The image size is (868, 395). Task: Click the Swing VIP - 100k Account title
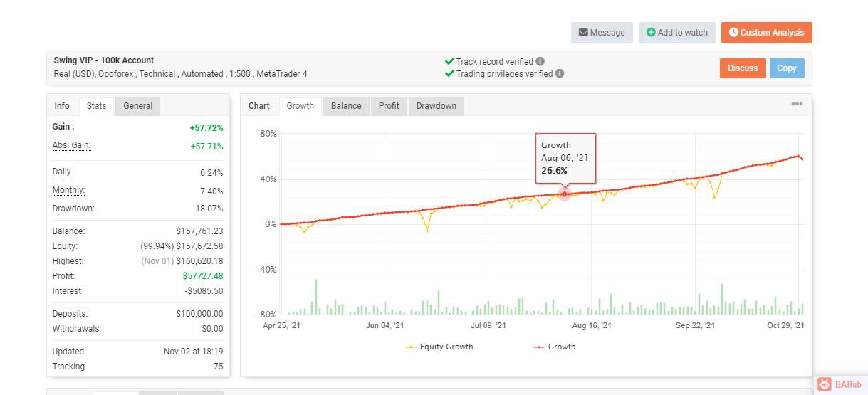point(104,60)
